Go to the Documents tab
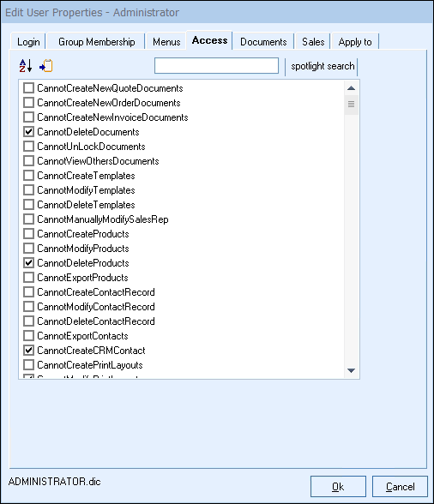434x504 pixels. (x=263, y=41)
